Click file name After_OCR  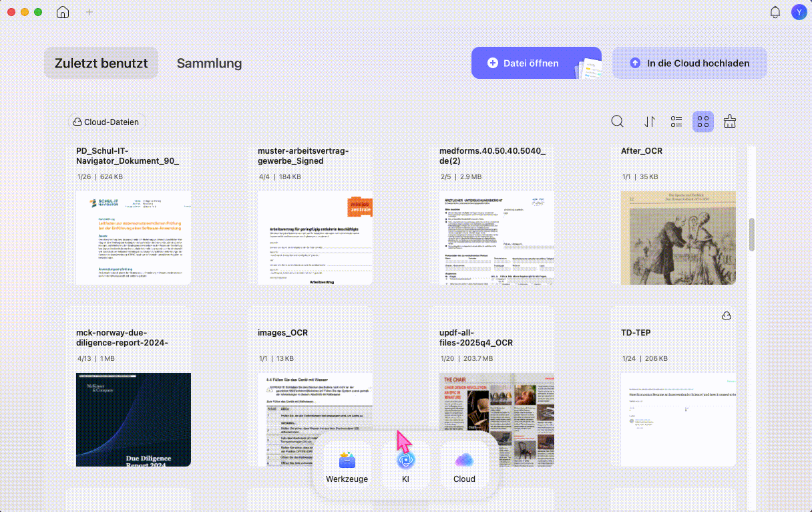point(642,151)
